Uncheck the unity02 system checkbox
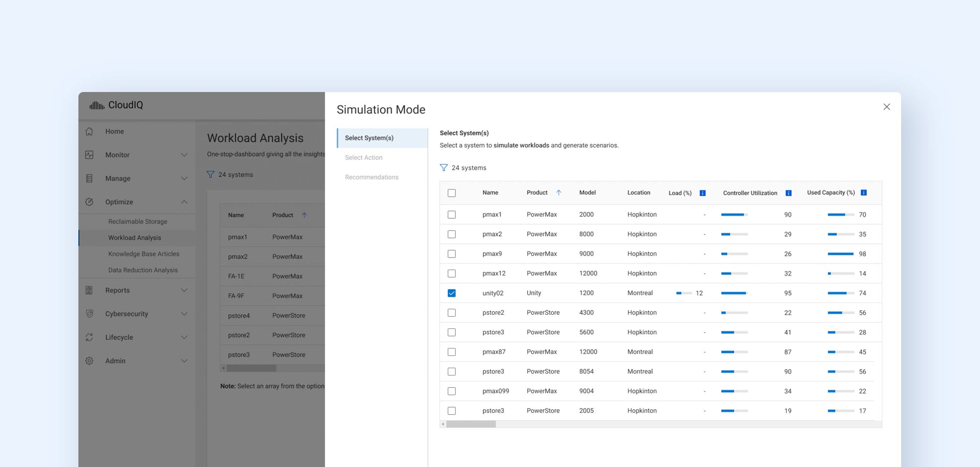The width and height of the screenshot is (980, 467). 452,293
